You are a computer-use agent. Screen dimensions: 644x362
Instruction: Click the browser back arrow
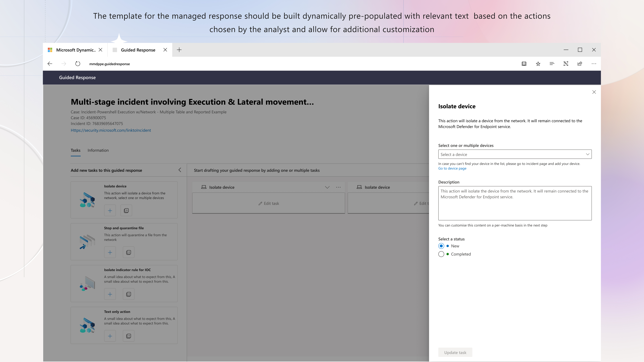point(50,64)
